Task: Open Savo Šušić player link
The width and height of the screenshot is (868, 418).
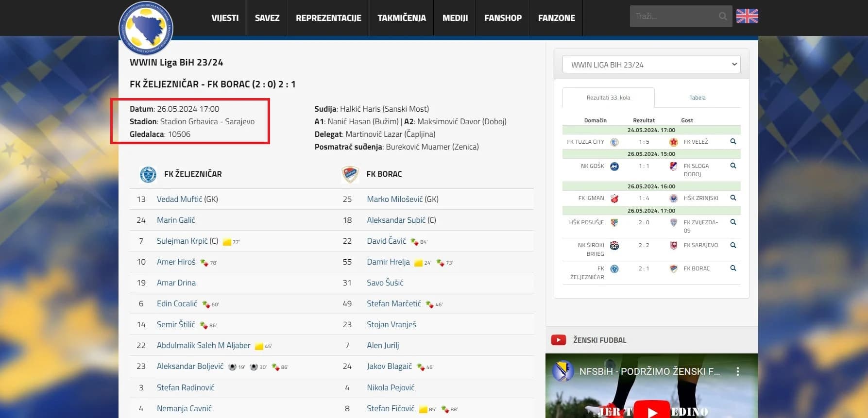Action: click(x=385, y=283)
